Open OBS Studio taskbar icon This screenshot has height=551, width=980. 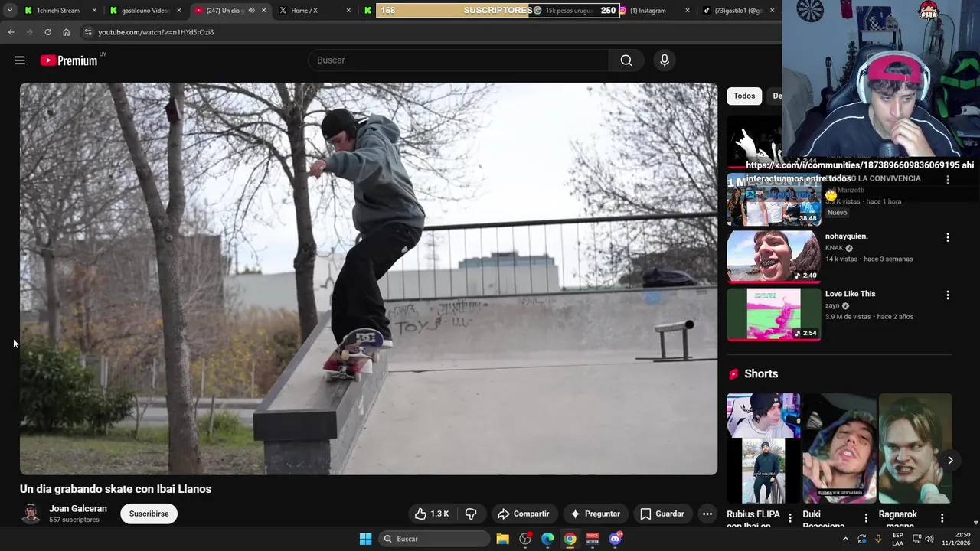point(525,539)
